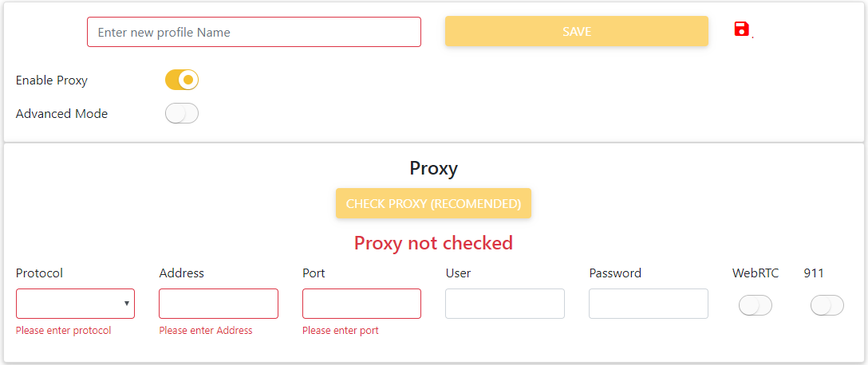Focus the Password input field
Viewport: 868px width, 365px height.
[648, 304]
